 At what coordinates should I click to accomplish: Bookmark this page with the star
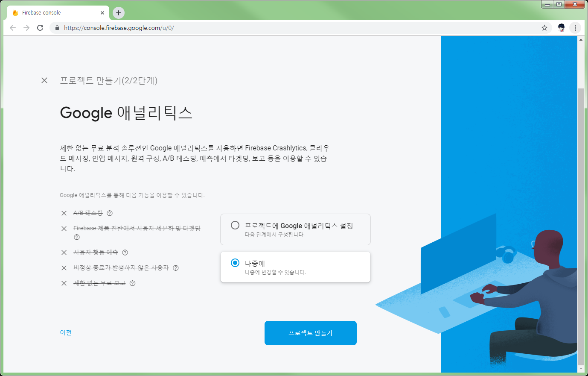(x=544, y=28)
